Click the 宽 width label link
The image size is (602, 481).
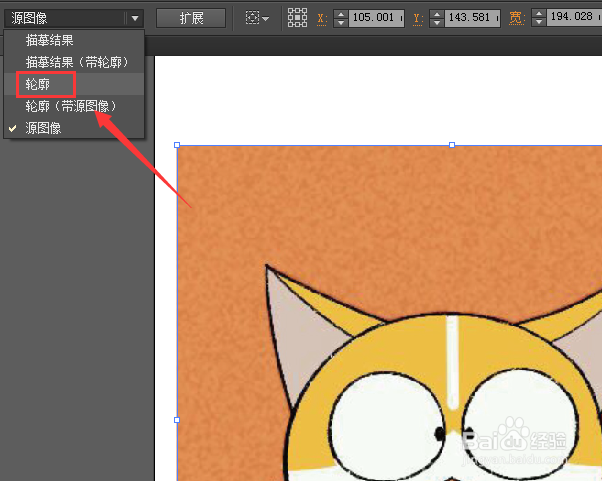coord(517,18)
